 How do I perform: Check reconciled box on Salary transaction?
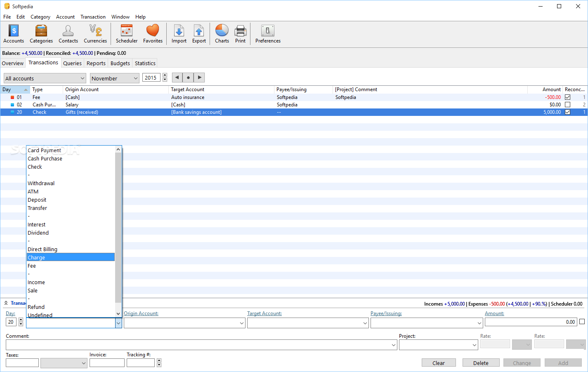point(567,105)
